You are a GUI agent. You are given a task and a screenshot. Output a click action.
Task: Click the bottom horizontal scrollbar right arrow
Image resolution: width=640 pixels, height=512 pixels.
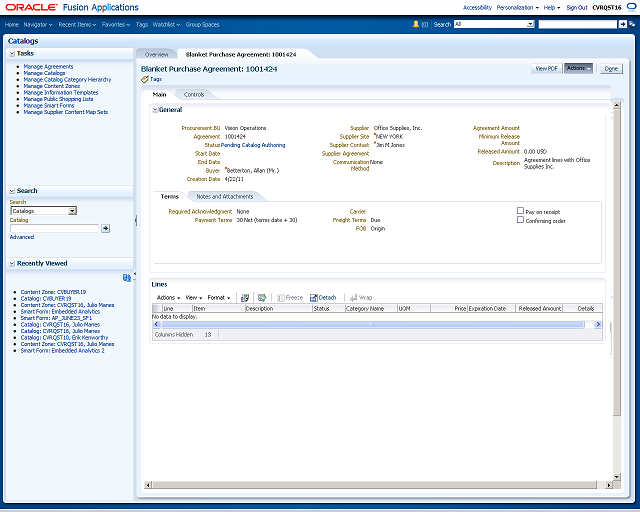coord(609,485)
